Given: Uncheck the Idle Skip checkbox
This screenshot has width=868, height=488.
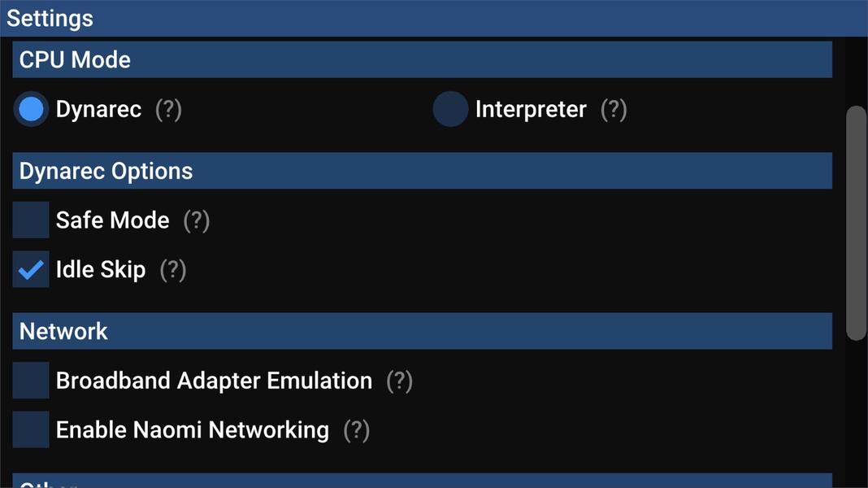Looking at the screenshot, I should [31, 269].
